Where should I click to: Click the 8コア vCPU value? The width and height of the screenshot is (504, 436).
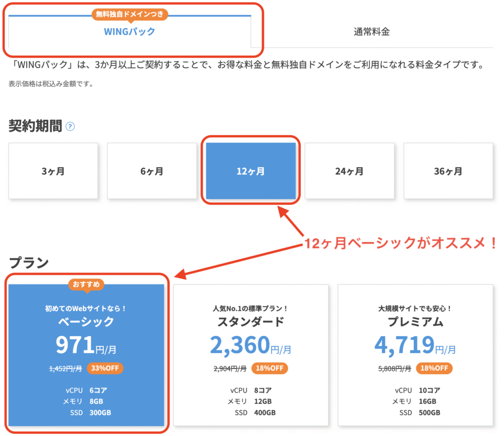pos(263,390)
